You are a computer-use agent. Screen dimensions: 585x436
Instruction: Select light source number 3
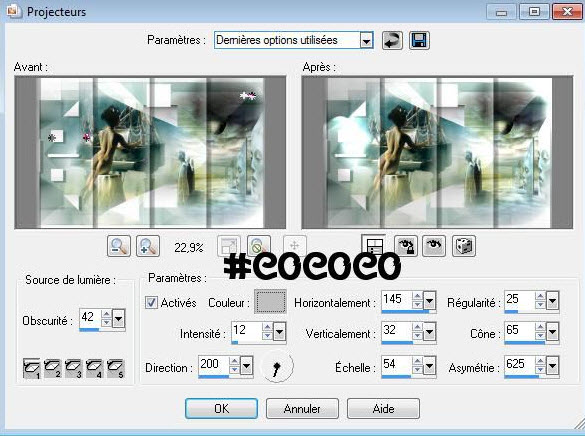coord(73,368)
